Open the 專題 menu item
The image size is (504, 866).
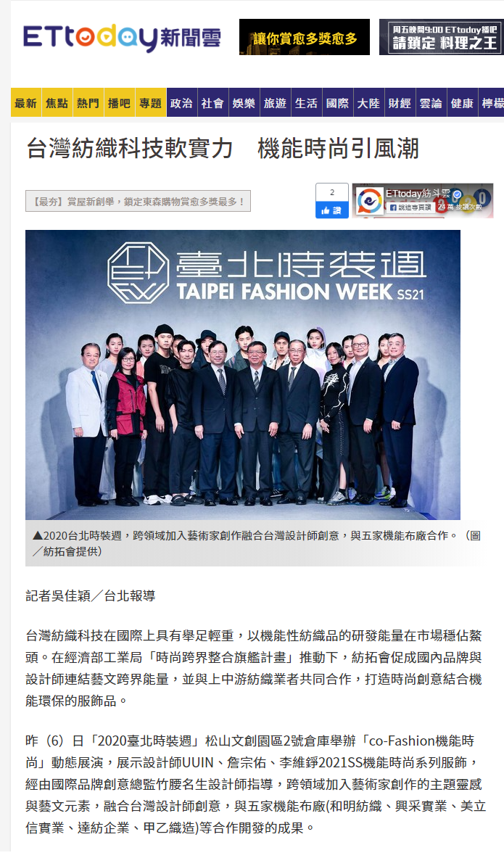tap(151, 103)
